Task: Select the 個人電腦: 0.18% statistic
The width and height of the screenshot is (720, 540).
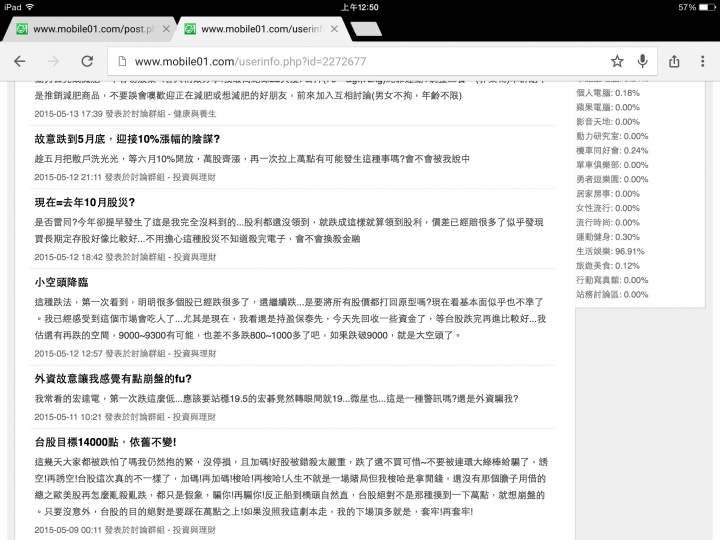Action: [608, 93]
